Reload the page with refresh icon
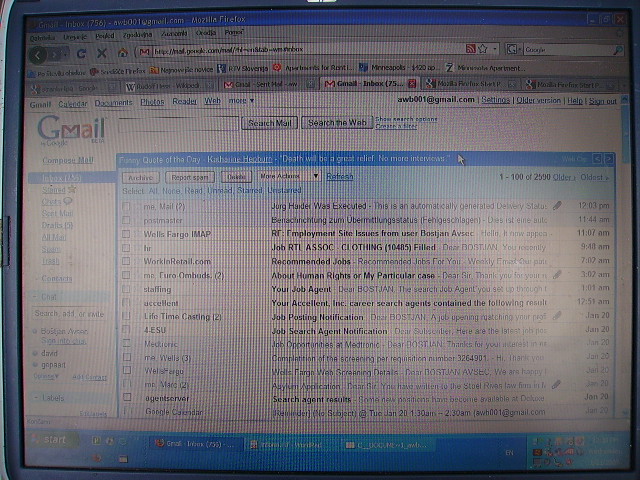The image size is (640, 480). [81, 53]
